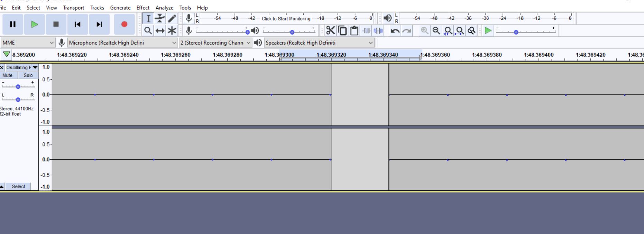Select the Draw (pencil) tool
Image resolution: width=644 pixels, height=234 pixels.
pyautogui.click(x=172, y=18)
